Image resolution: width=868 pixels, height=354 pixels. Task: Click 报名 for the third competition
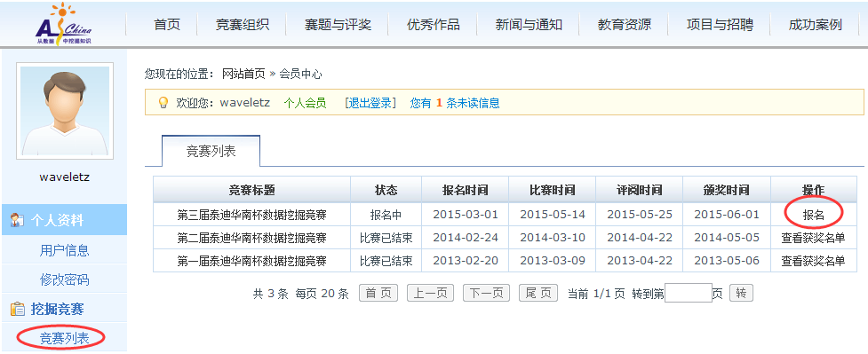pos(813,216)
